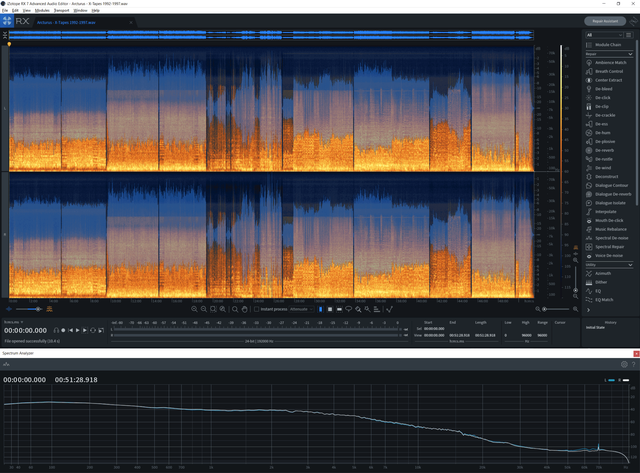Open the View menu
This screenshot has height=473, width=640.
[x=27, y=10]
